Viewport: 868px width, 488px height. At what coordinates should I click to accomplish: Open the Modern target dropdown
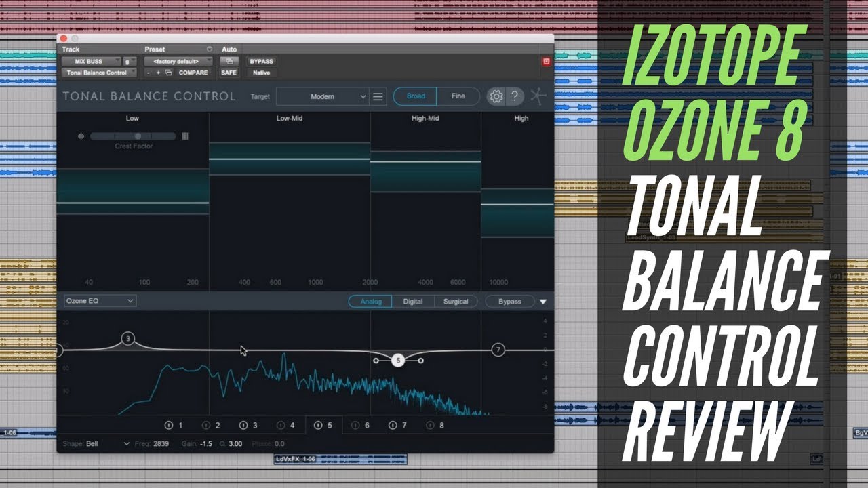tap(323, 96)
